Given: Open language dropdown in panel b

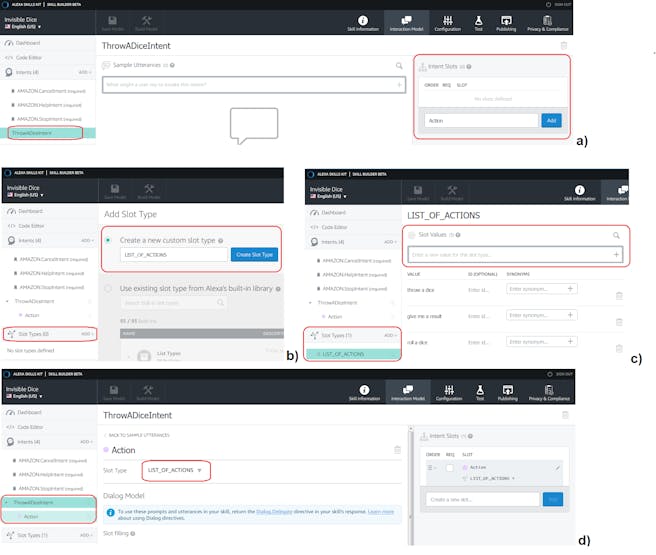Looking at the screenshot, I should (x=25, y=195).
